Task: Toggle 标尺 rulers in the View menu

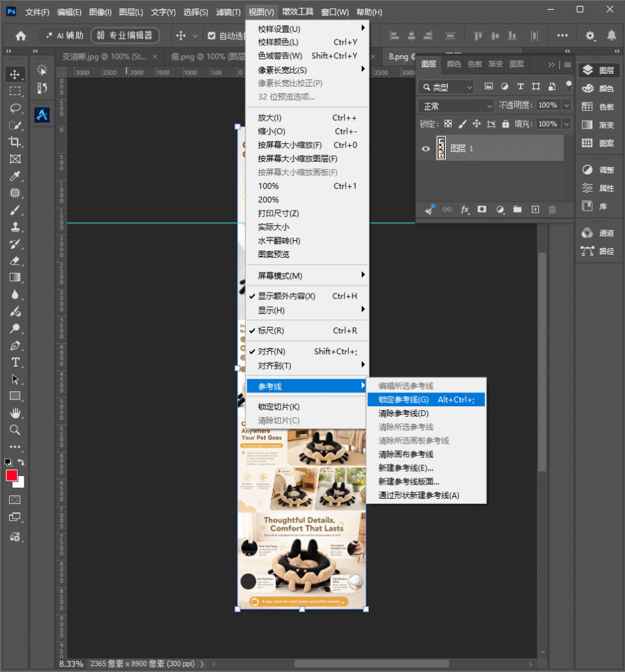Action: coord(307,331)
